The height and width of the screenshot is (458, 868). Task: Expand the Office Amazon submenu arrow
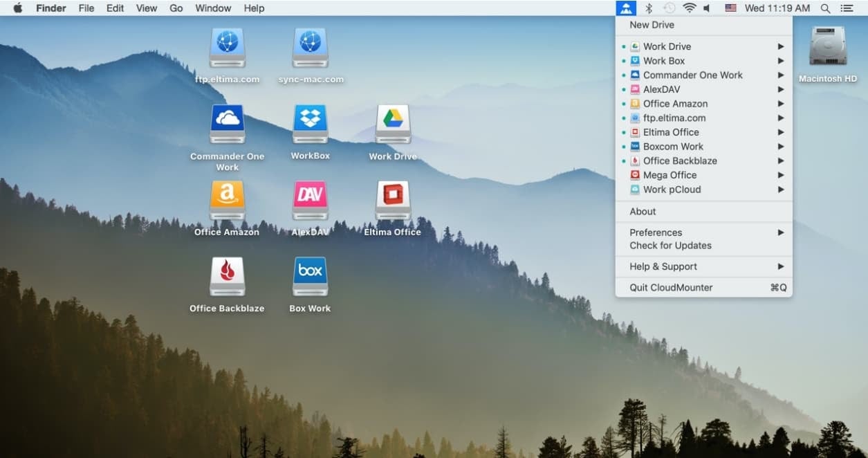[x=781, y=104]
